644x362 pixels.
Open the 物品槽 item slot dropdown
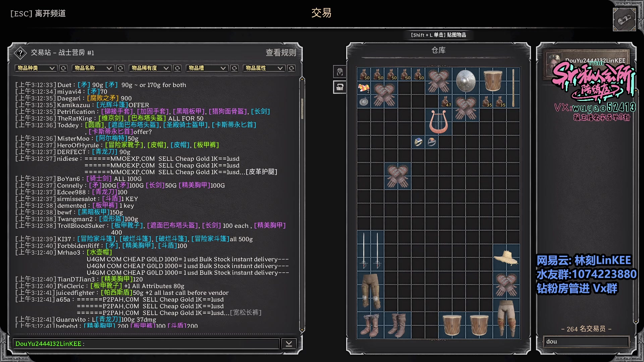[x=207, y=68]
